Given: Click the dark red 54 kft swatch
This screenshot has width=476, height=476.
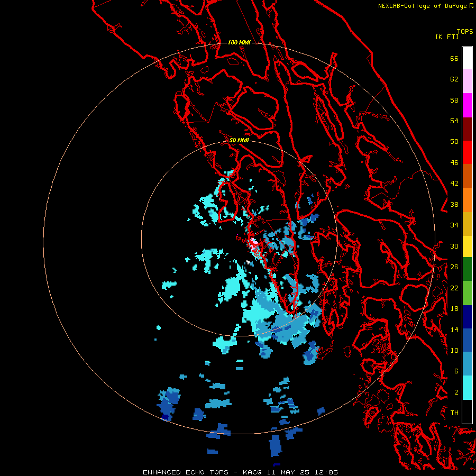Looking at the screenshot, I should pyautogui.click(x=467, y=129).
